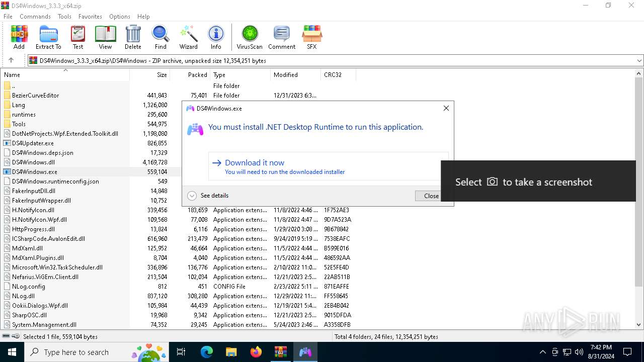The image size is (644, 362).
Task: Go up one folder level arrow
Action: coord(11,60)
